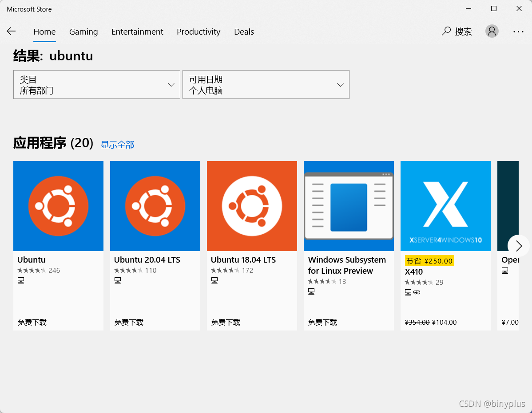This screenshot has width=532, height=413.
Task: Click PC device icon under WSL Preview
Action: (311, 291)
